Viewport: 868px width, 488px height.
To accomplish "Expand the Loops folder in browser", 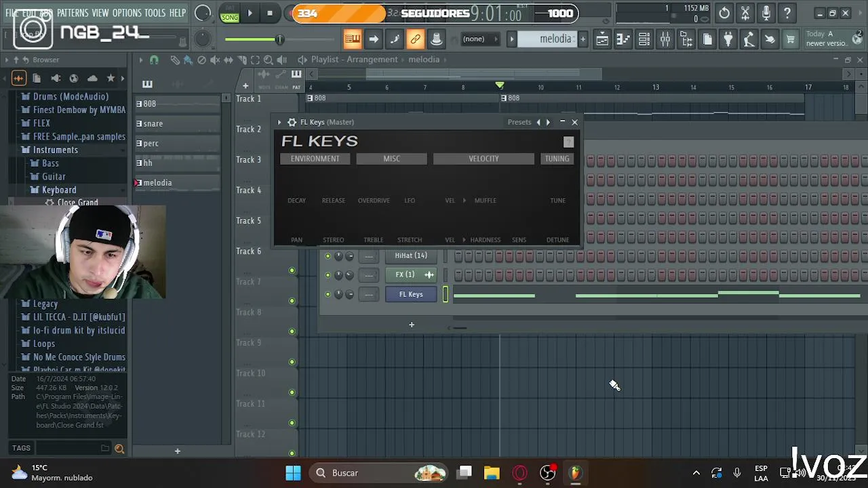I will [44, 344].
